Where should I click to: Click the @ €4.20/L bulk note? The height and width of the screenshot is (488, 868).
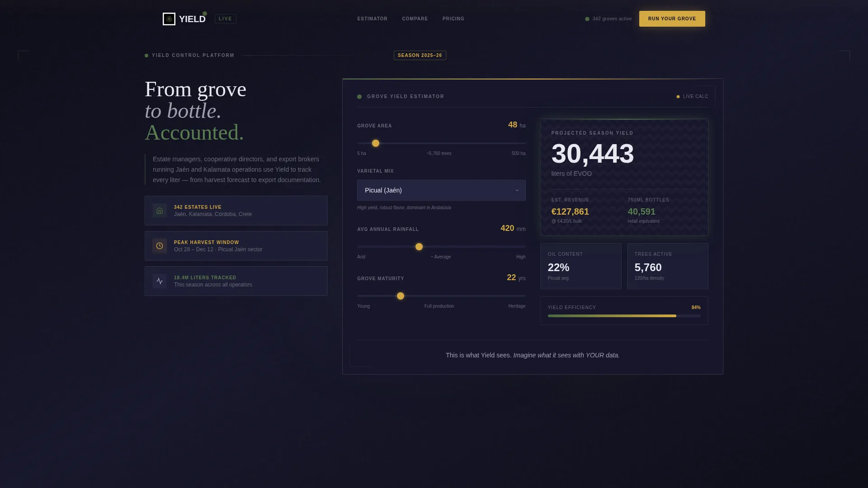[x=566, y=221]
